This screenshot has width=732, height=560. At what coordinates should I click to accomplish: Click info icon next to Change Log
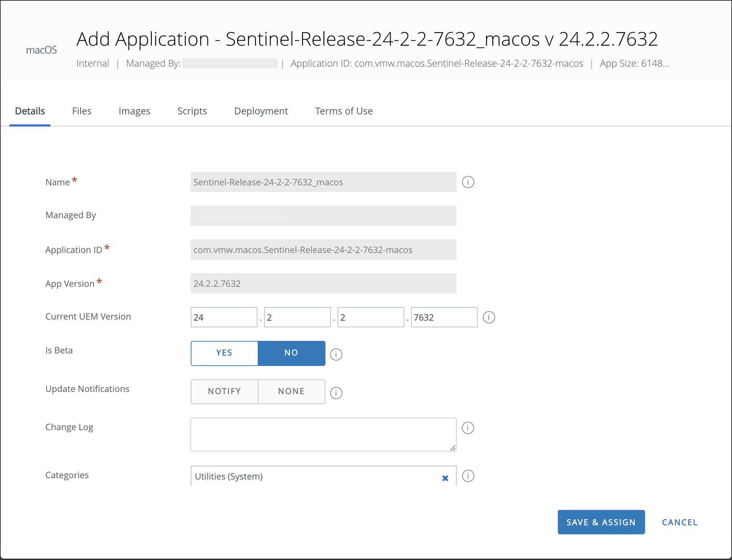point(468,428)
